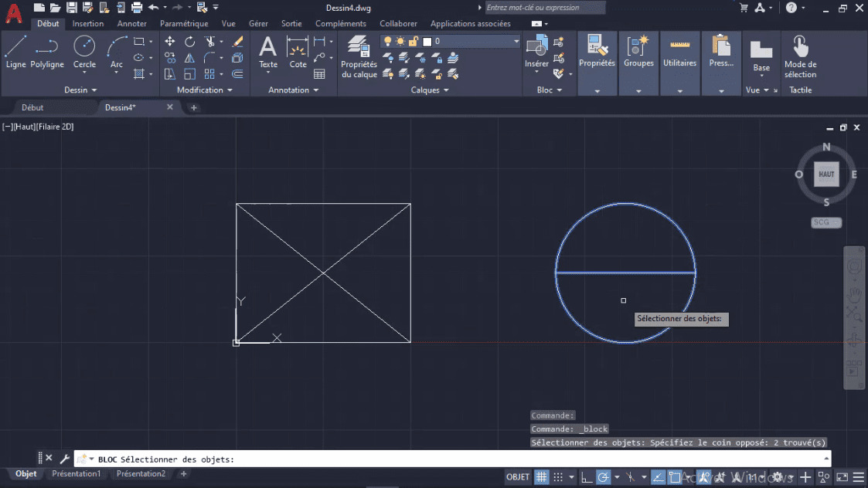The height and width of the screenshot is (488, 868).
Task: Toggle snap mode dots in status bar
Action: tap(558, 477)
